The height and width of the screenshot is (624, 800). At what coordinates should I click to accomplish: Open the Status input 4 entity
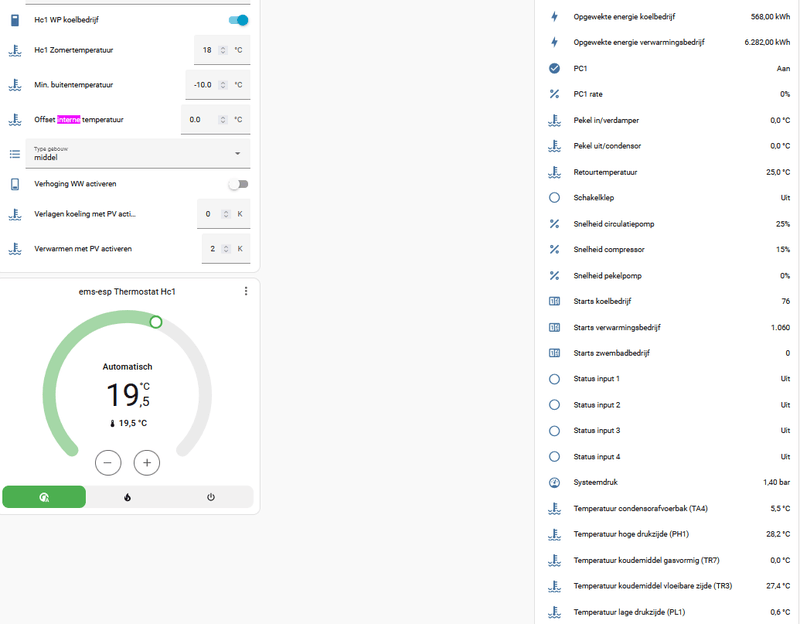point(669,457)
